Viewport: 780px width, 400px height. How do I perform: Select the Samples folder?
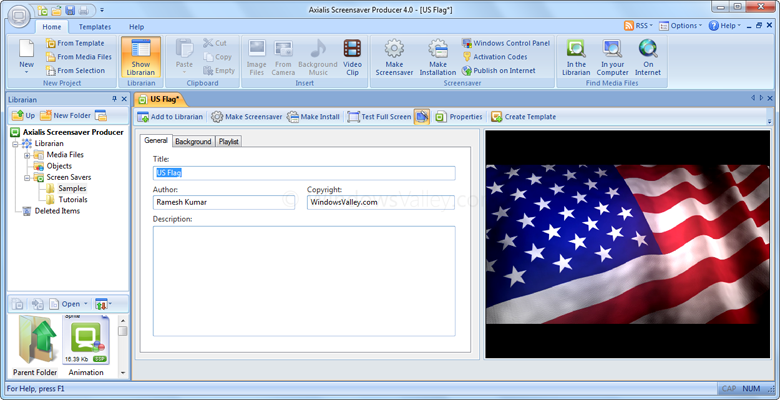pos(72,189)
